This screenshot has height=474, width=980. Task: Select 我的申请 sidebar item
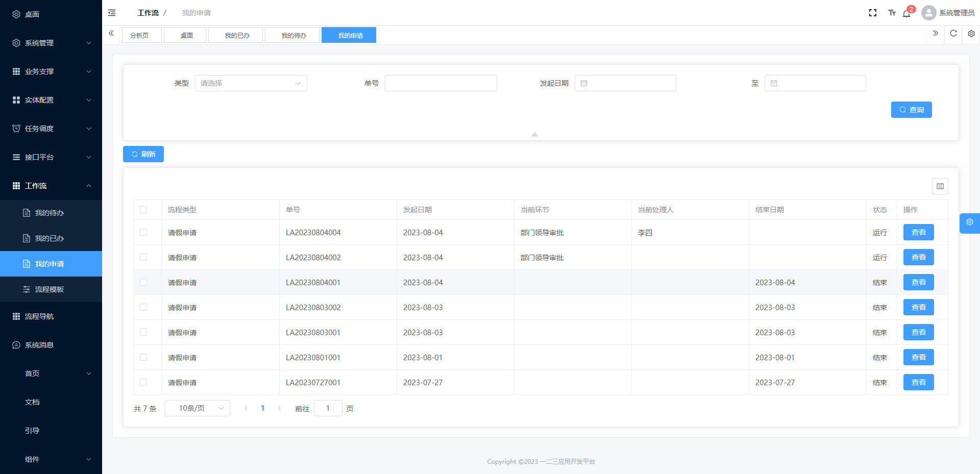click(51, 264)
